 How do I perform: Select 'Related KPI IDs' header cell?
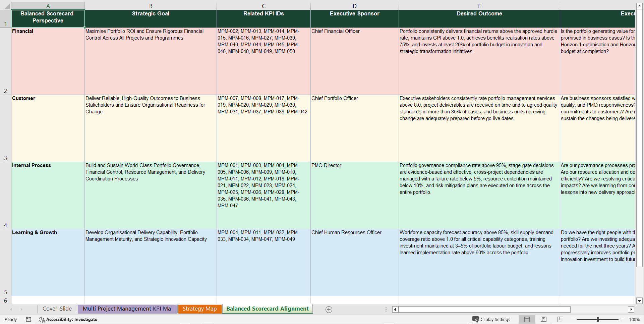pos(264,19)
